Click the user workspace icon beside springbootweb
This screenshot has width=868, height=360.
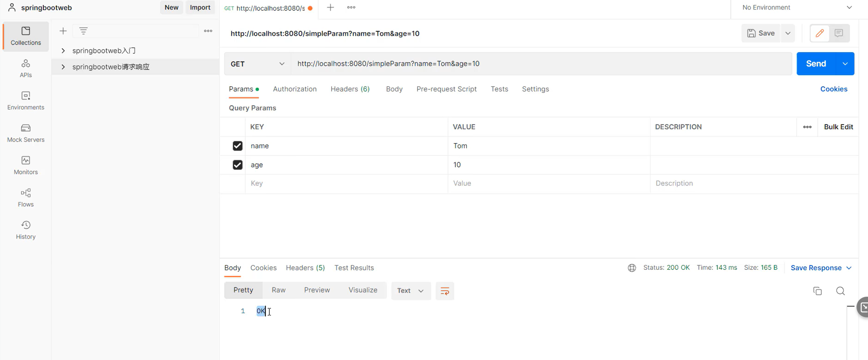pyautogui.click(x=12, y=7)
